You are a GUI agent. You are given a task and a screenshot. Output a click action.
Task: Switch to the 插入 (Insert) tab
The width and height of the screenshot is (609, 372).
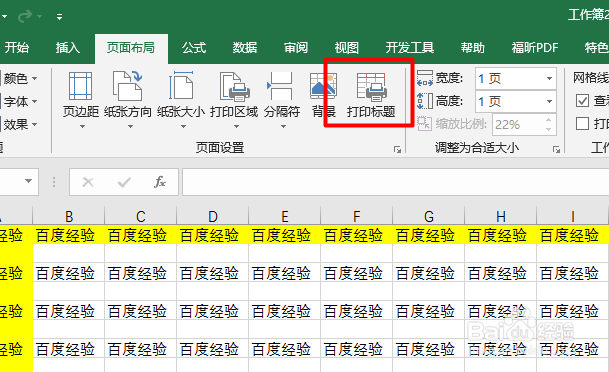(68, 48)
